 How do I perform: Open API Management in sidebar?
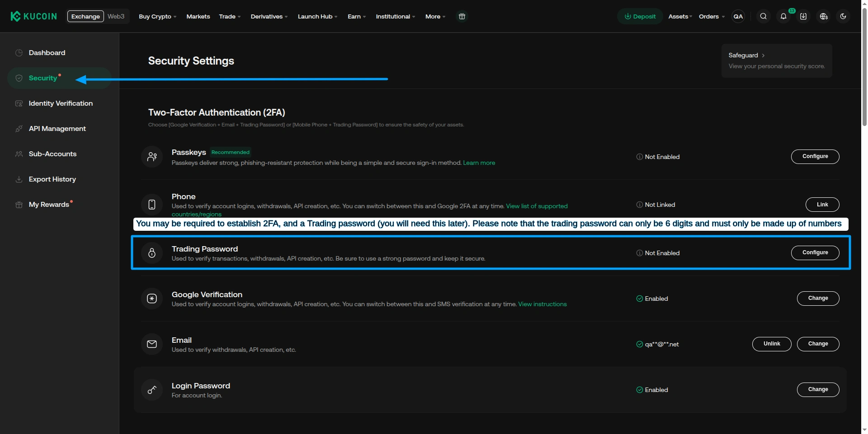(x=59, y=129)
